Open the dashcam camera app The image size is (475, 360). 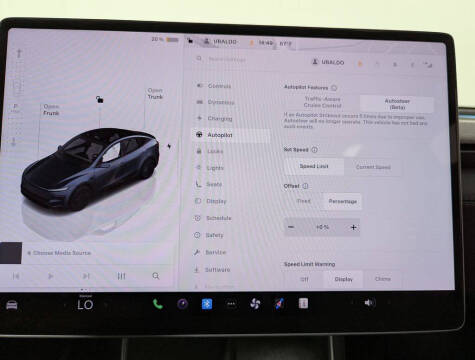[182, 304]
